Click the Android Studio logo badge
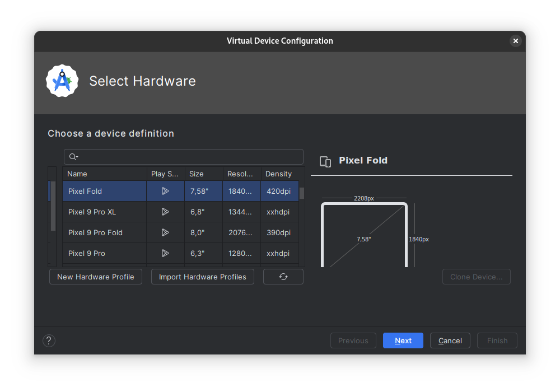 62,81
